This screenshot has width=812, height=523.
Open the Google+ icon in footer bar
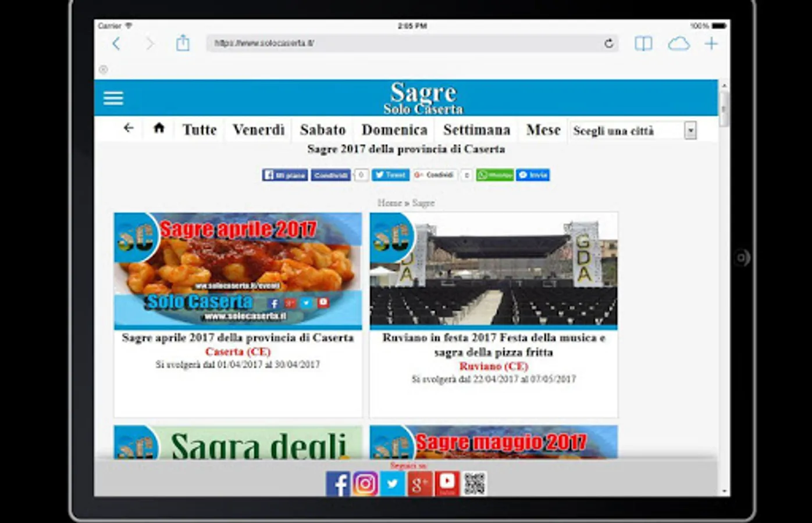pos(420,483)
